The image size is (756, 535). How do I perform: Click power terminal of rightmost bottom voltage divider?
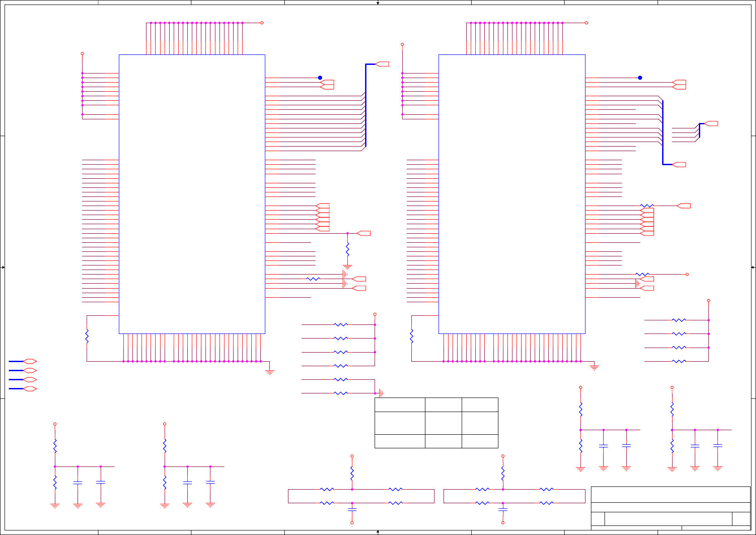point(672,388)
